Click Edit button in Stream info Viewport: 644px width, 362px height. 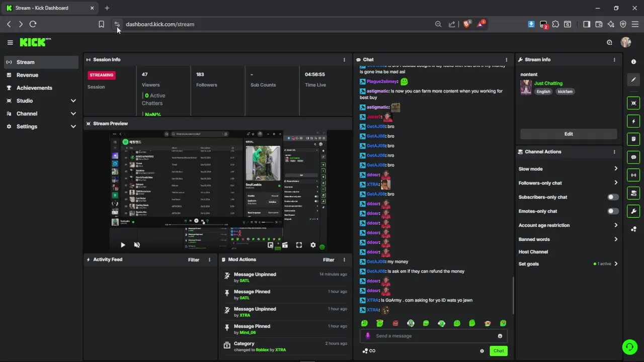[569, 134]
